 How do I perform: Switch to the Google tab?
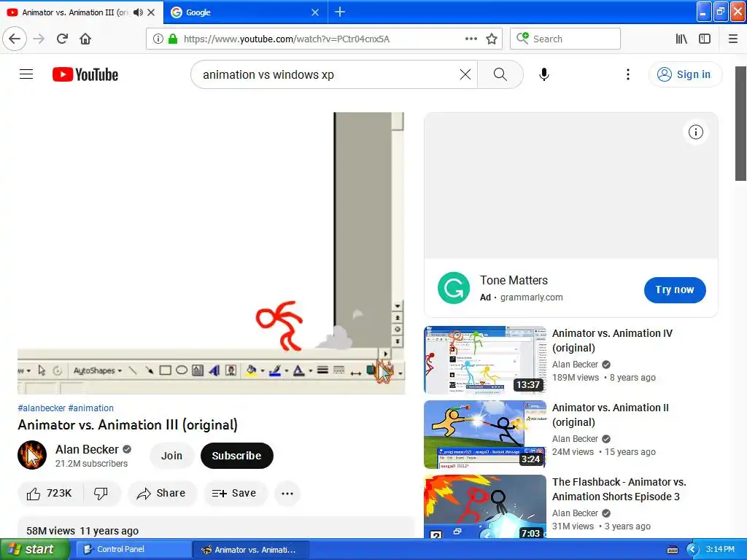click(x=245, y=12)
